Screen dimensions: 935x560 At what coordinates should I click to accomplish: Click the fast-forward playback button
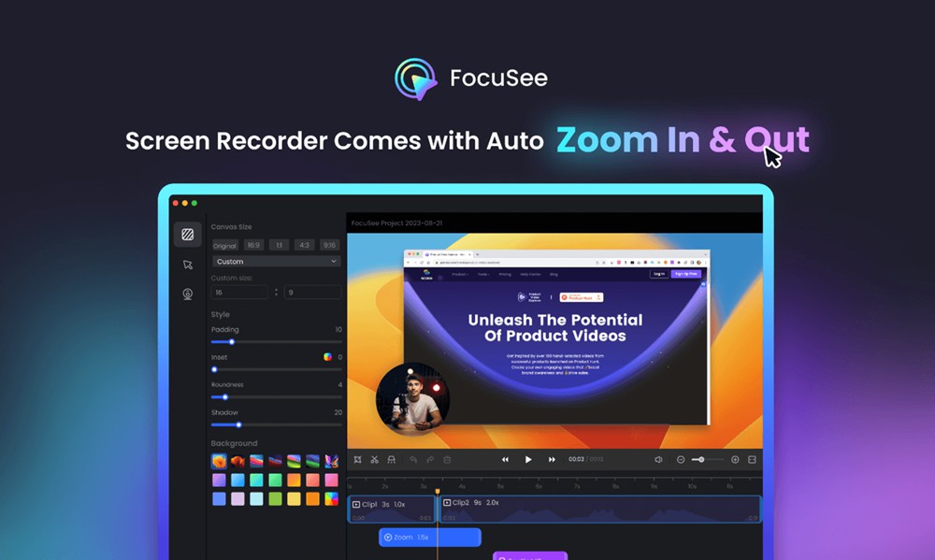[x=552, y=460]
